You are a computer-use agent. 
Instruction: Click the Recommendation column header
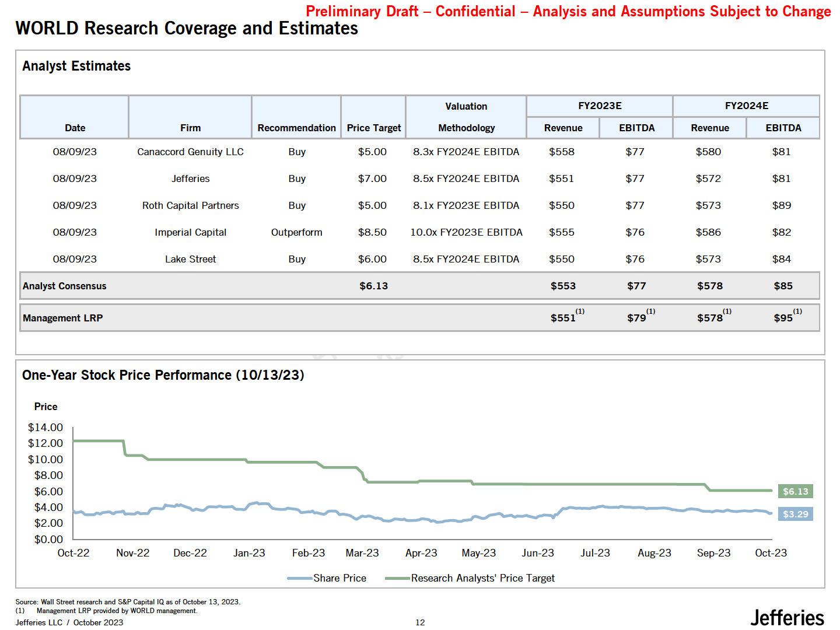point(296,128)
